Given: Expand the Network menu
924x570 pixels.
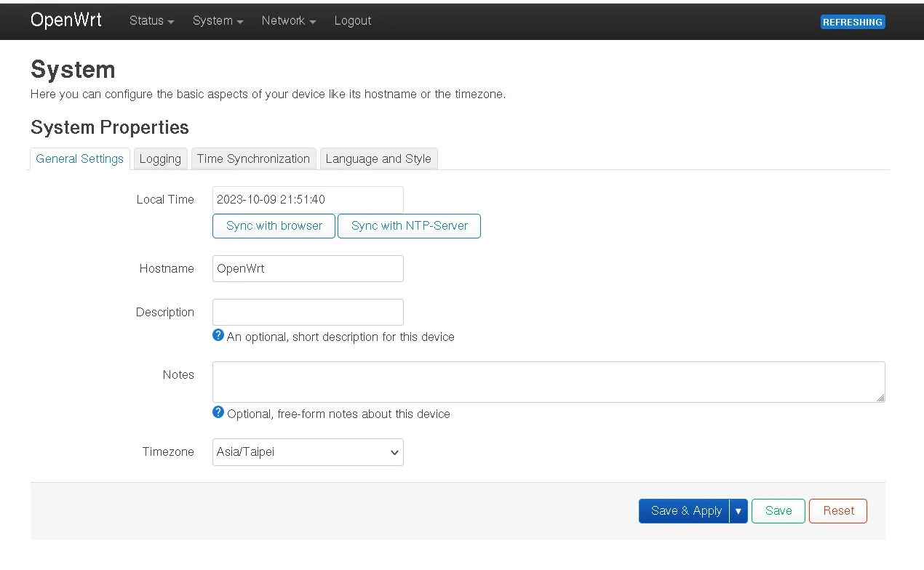Looking at the screenshot, I should pos(288,20).
